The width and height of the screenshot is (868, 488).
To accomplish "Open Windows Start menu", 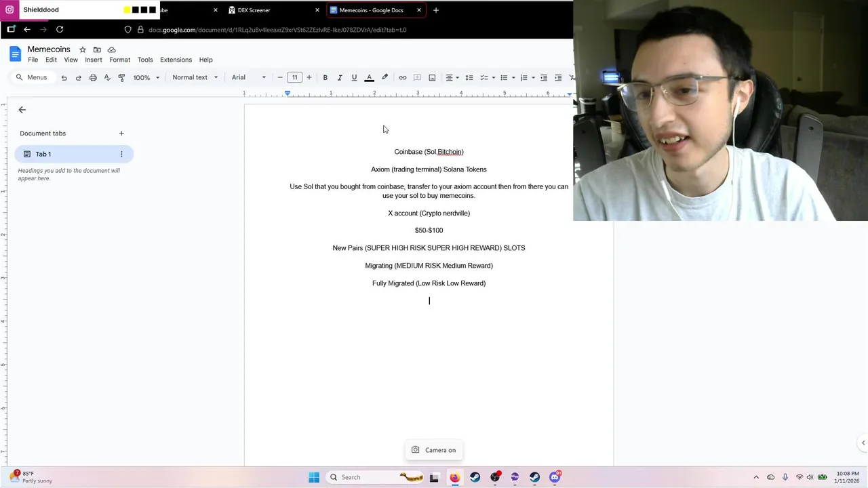I will (314, 477).
